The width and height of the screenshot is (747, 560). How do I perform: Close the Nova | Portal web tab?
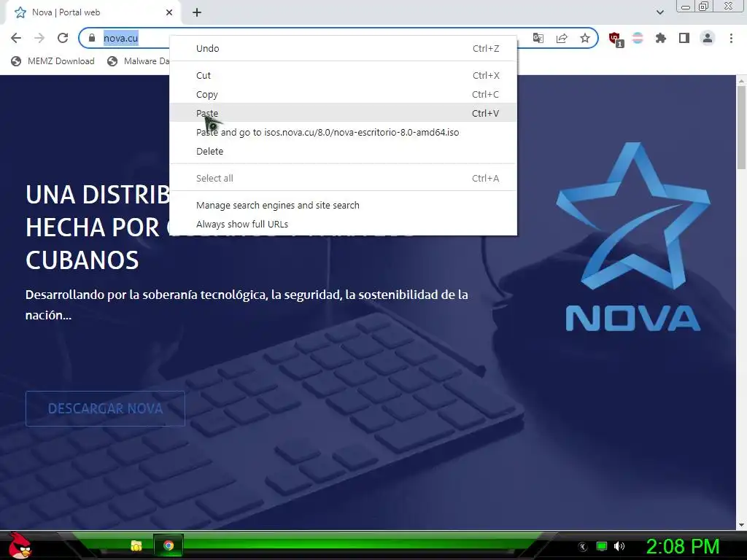coord(169,12)
